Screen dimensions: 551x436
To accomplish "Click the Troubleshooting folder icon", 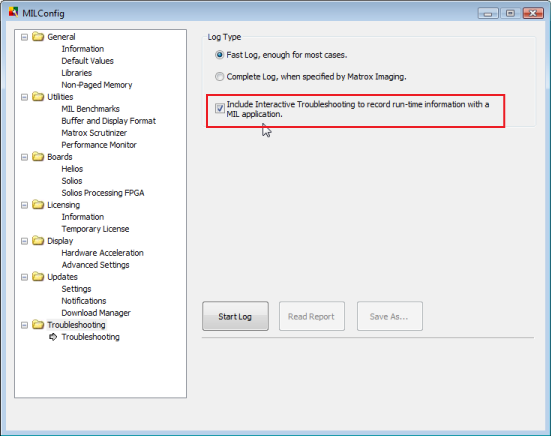I will click(38, 325).
